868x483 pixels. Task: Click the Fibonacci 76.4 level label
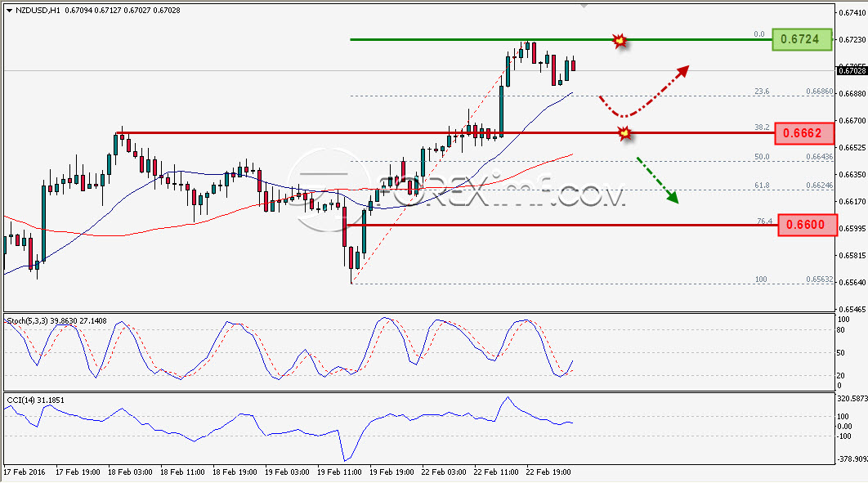[764, 221]
